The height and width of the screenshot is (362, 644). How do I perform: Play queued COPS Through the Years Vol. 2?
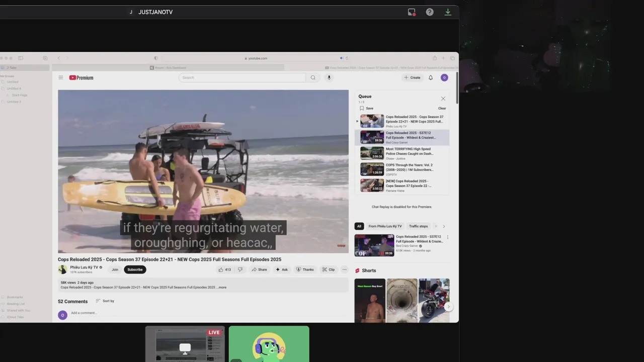[x=402, y=169]
